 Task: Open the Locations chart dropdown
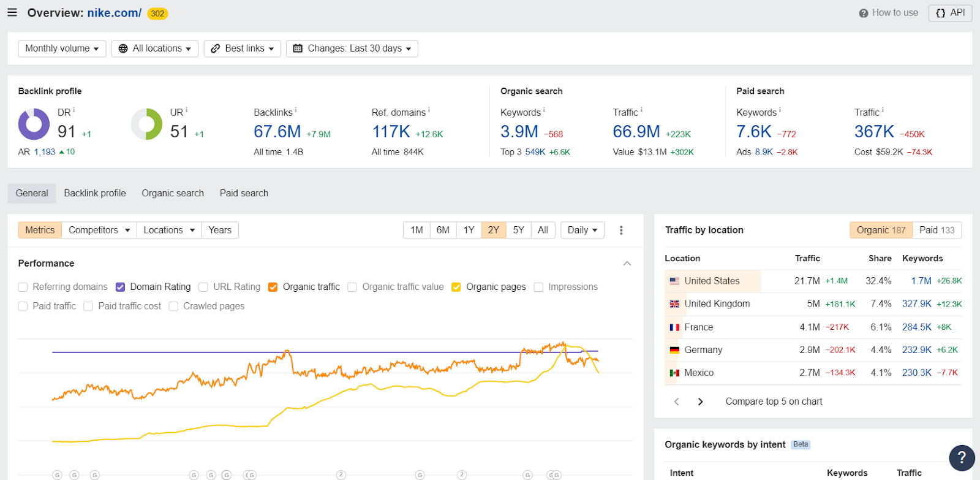169,230
